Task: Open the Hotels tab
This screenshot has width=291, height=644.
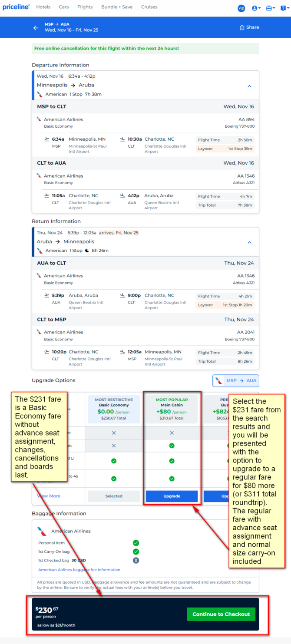Action: coord(43,7)
